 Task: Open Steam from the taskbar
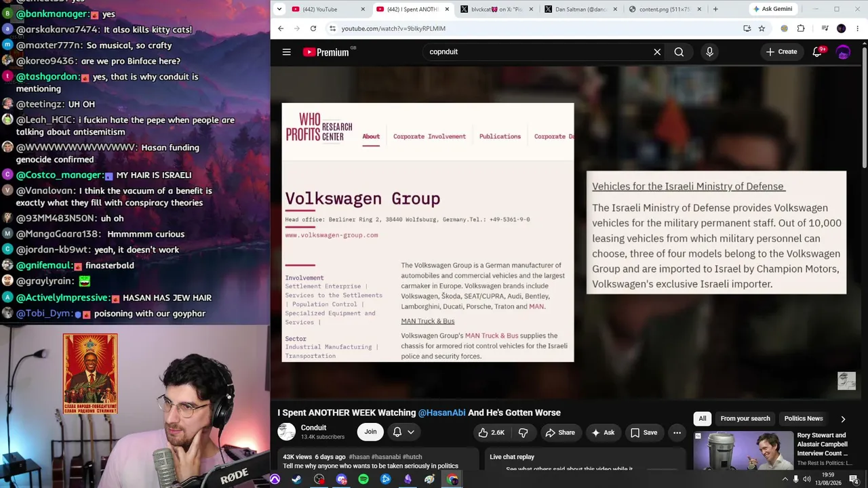click(x=297, y=480)
